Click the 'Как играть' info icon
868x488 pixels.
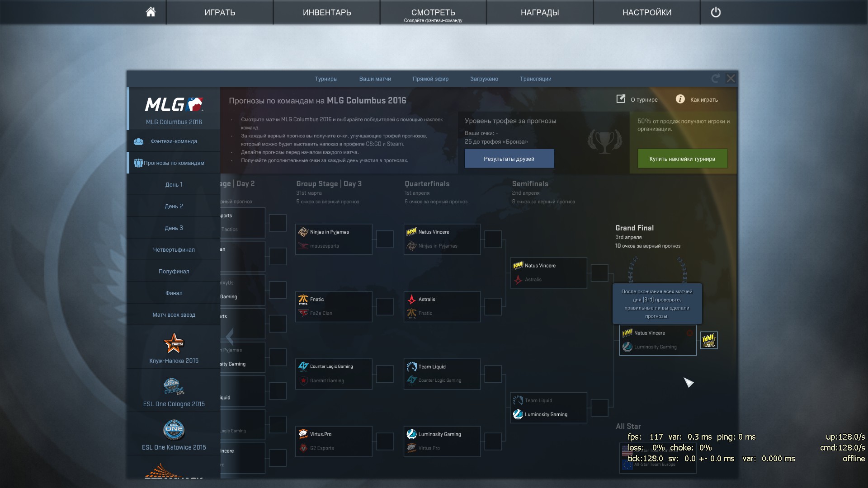680,99
